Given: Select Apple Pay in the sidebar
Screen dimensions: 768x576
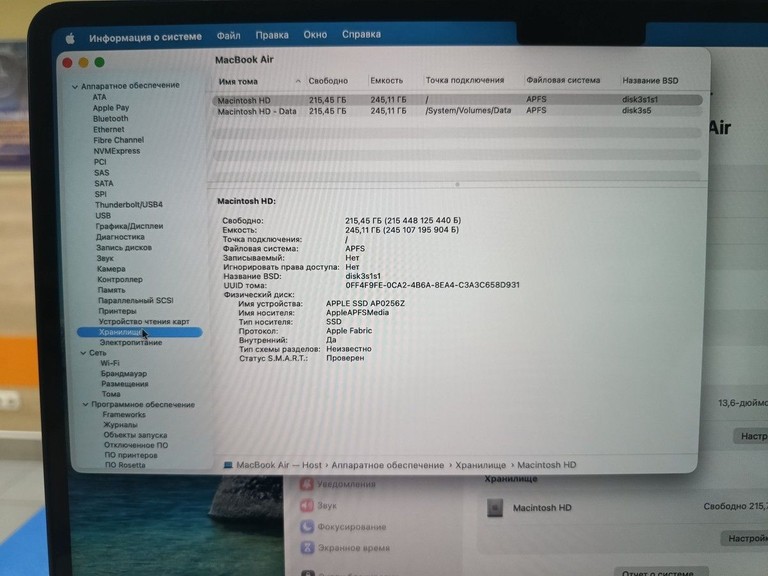Looking at the screenshot, I should coord(111,108).
